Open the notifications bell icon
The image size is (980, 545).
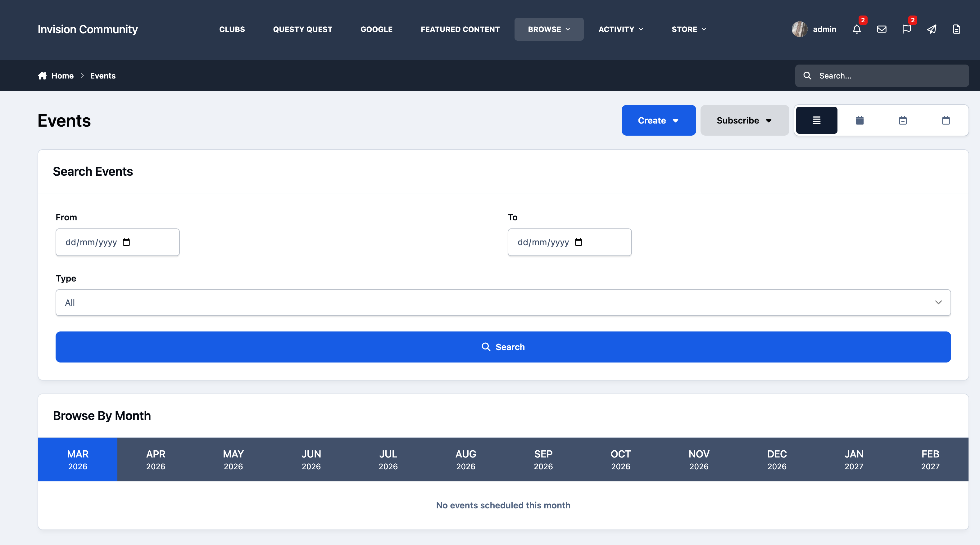(x=856, y=29)
